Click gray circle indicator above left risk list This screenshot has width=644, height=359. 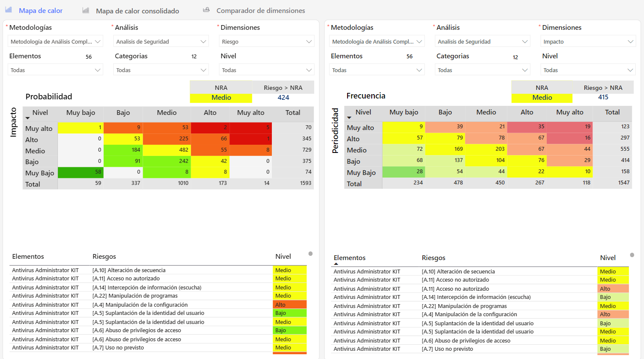coord(310,254)
